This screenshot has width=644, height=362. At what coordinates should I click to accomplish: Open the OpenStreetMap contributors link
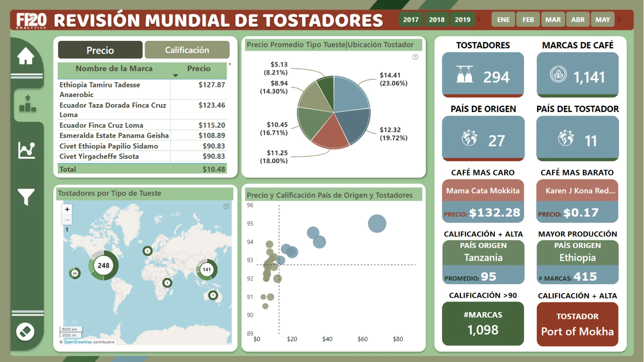tap(78, 342)
